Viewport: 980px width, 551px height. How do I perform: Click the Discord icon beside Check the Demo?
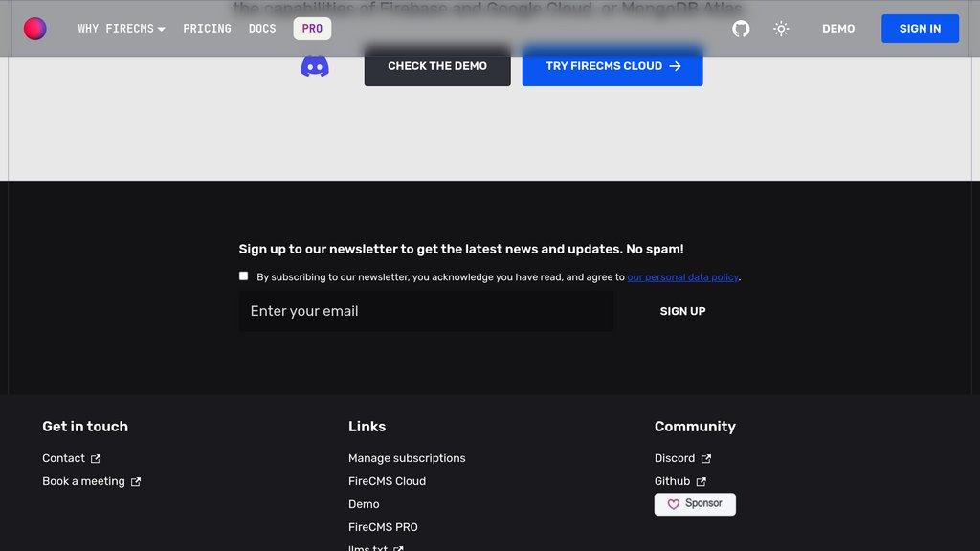pyautogui.click(x=315, y=66)
